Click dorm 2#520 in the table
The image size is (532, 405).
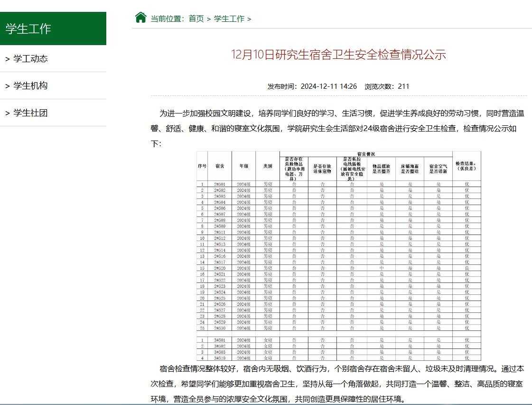pyautogui.click(x=220, y=268)
